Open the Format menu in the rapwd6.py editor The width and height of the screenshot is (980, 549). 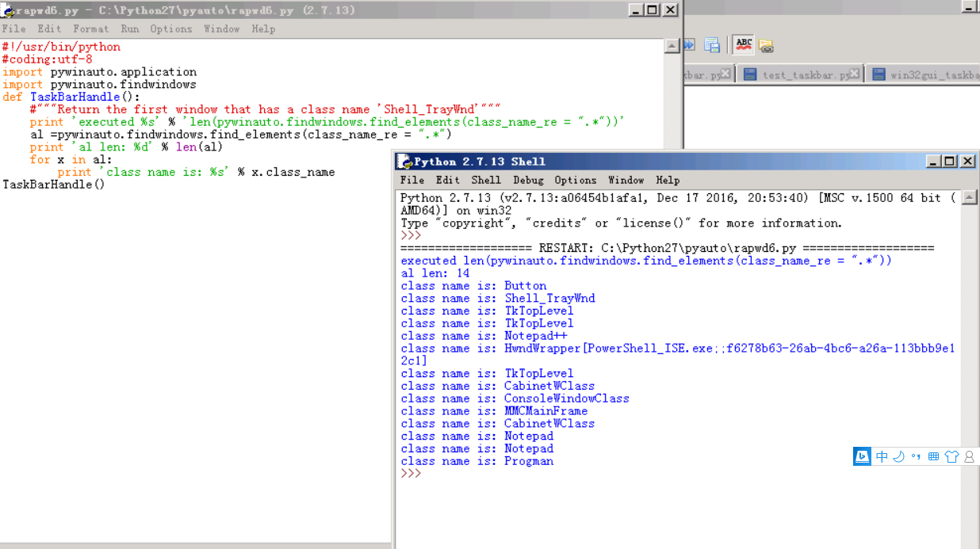tap(90, 29)
